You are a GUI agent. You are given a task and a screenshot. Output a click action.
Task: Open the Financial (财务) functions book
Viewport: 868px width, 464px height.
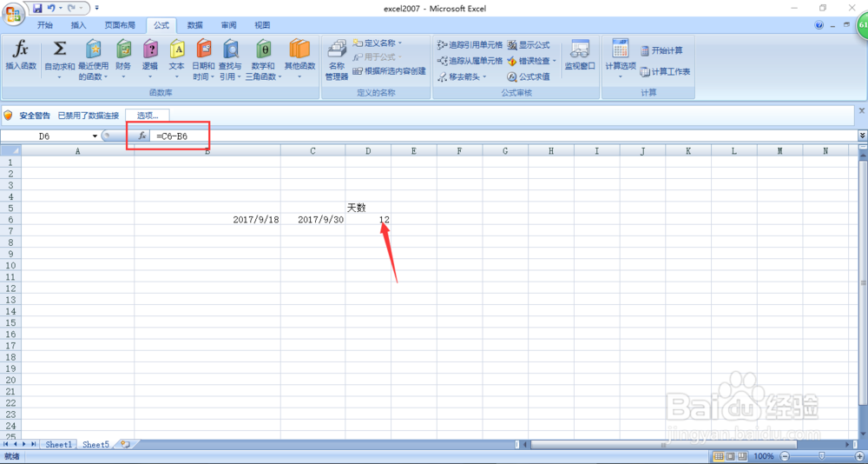coord(123,61)
